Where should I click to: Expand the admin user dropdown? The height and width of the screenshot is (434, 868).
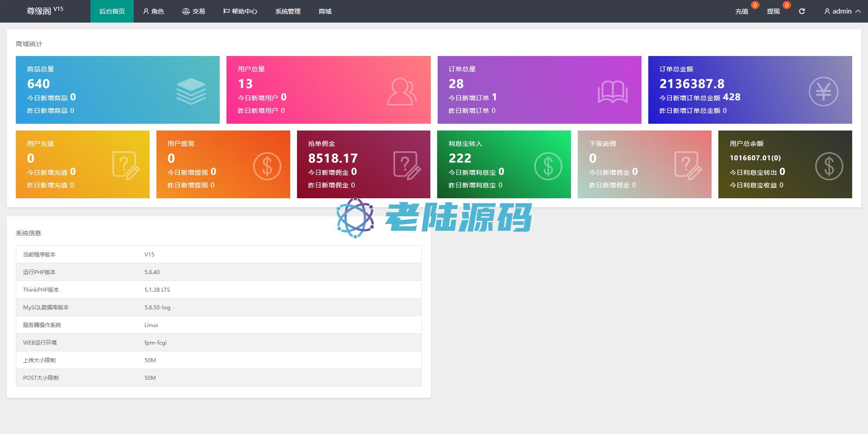842,11
